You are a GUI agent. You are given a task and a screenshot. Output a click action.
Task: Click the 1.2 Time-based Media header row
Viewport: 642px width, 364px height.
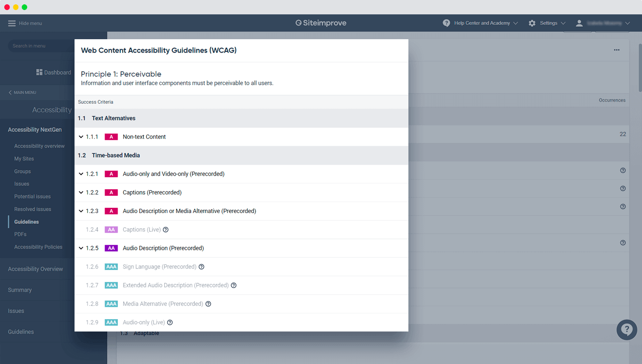tap(241, 156)
